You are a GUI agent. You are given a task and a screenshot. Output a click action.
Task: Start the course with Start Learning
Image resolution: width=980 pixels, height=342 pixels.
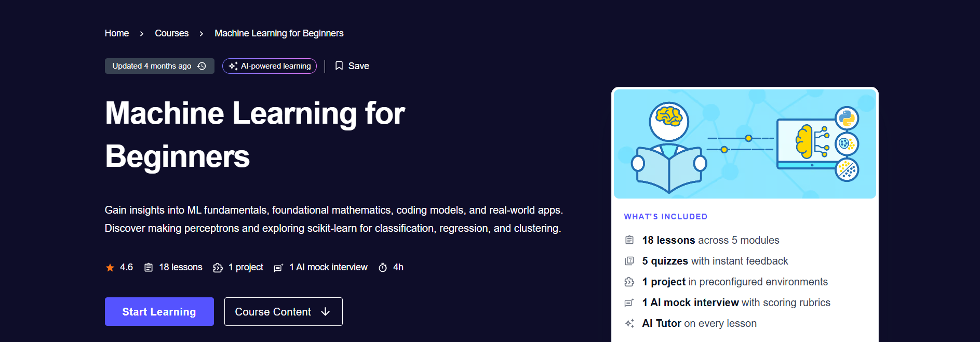159,312
